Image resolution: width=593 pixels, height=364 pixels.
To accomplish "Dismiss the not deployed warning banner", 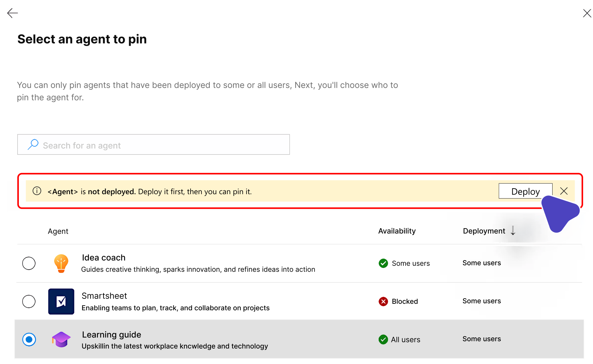I will click(564, 191).
